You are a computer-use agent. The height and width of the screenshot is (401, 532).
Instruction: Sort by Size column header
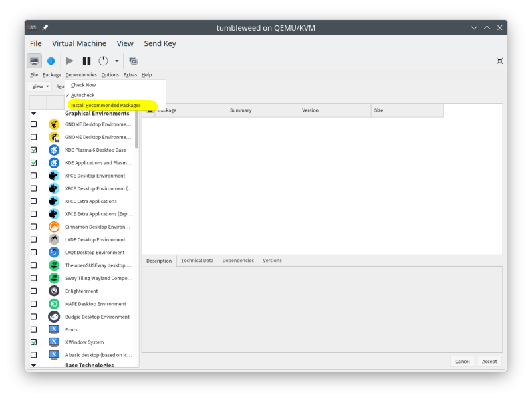click(407, 110)
